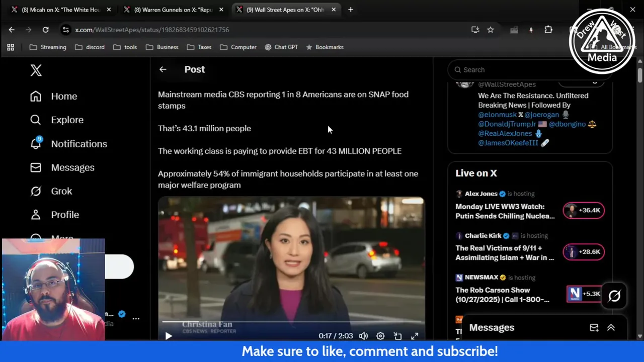Open the Bookmarks starred bookmark
The height and width of the screenshot is (362, 644).
pyautogui.click(x=325, y=47)
